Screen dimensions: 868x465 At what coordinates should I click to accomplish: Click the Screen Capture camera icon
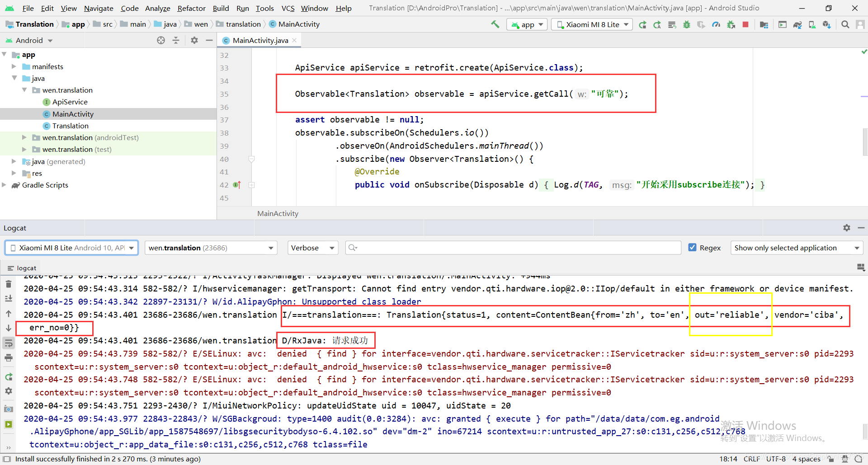pyautogui.click(x=9, y=409)
